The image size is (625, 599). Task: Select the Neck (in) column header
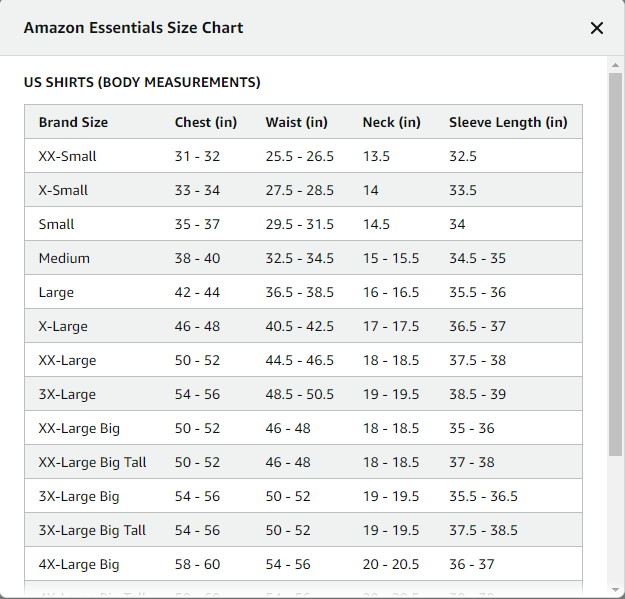coord(391,122)
